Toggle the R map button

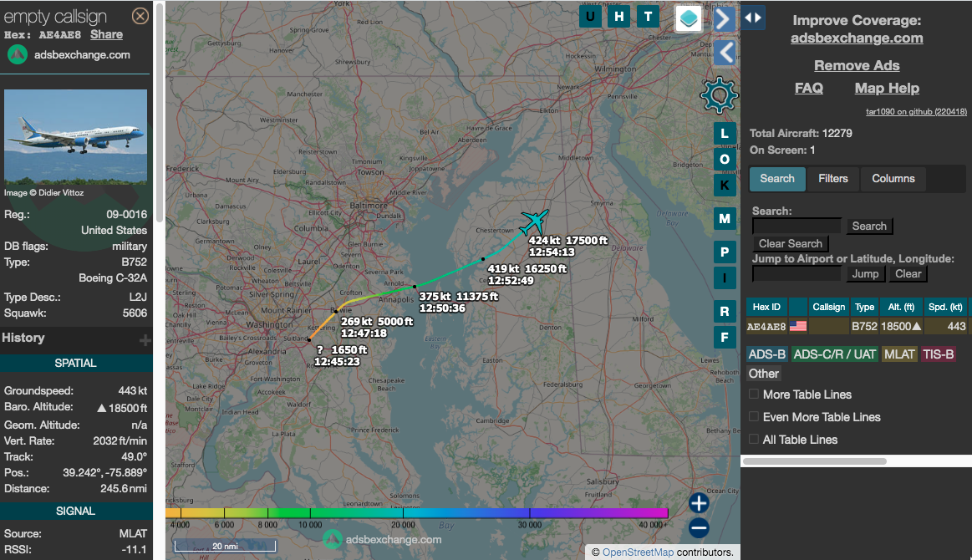point(725,311)
